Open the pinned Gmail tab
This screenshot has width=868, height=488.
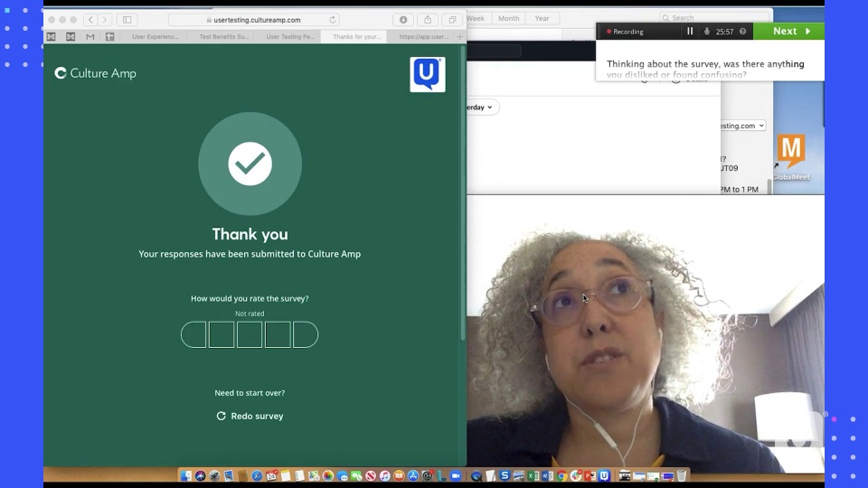point(90,36)
